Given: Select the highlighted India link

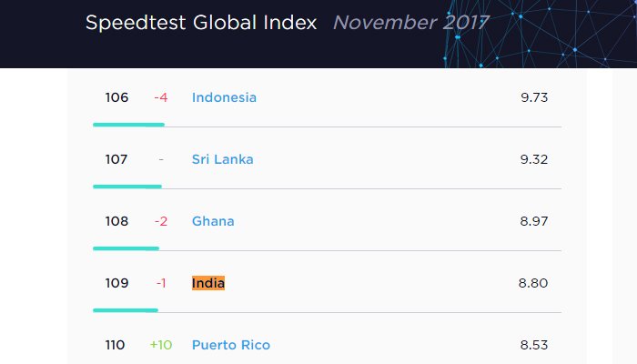Looking at the screenshot, I should pyautogui.click(x=208, y=283).
